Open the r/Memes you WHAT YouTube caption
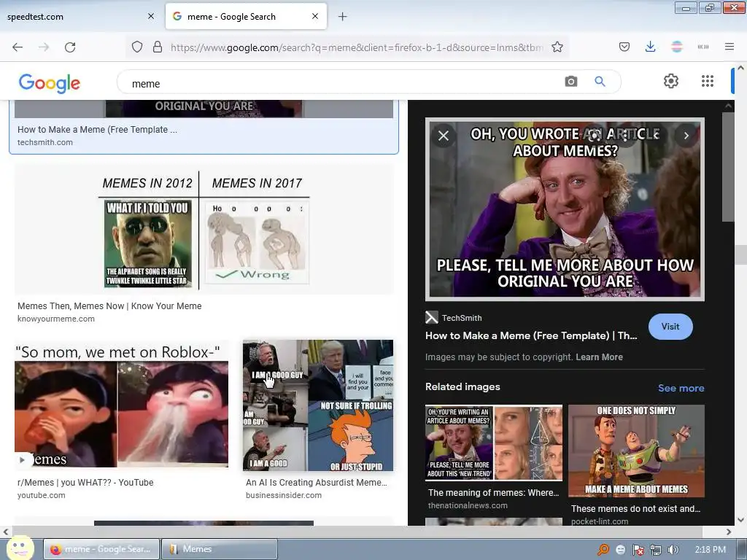 coord(85,483)
